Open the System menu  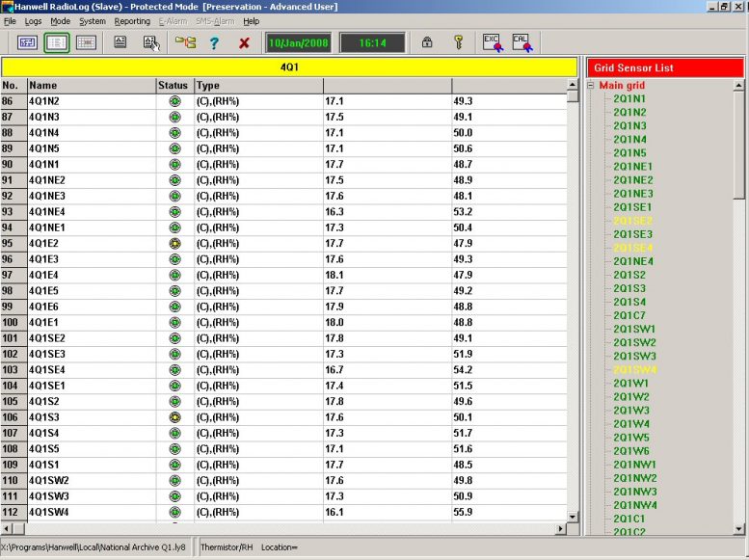coord(93,21)
